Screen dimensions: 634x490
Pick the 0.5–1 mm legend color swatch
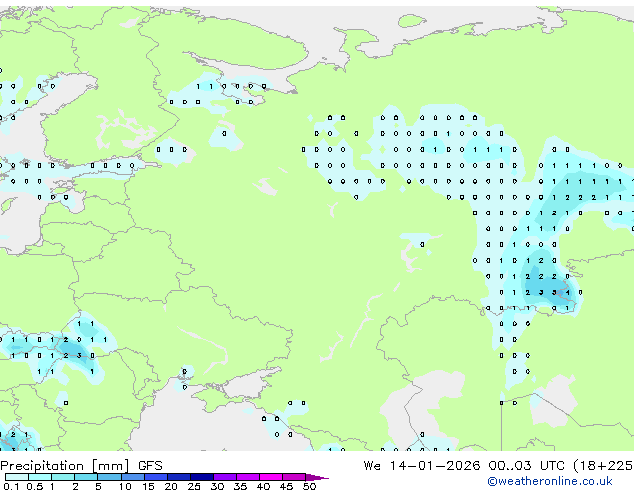40,477
